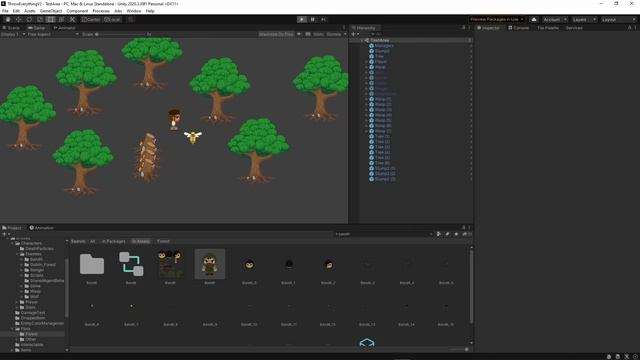The height and width of the screenshot is (360, 640).
Task: Open the Layout dropdown
Action: pyautogui.click(x=619, y=19)
